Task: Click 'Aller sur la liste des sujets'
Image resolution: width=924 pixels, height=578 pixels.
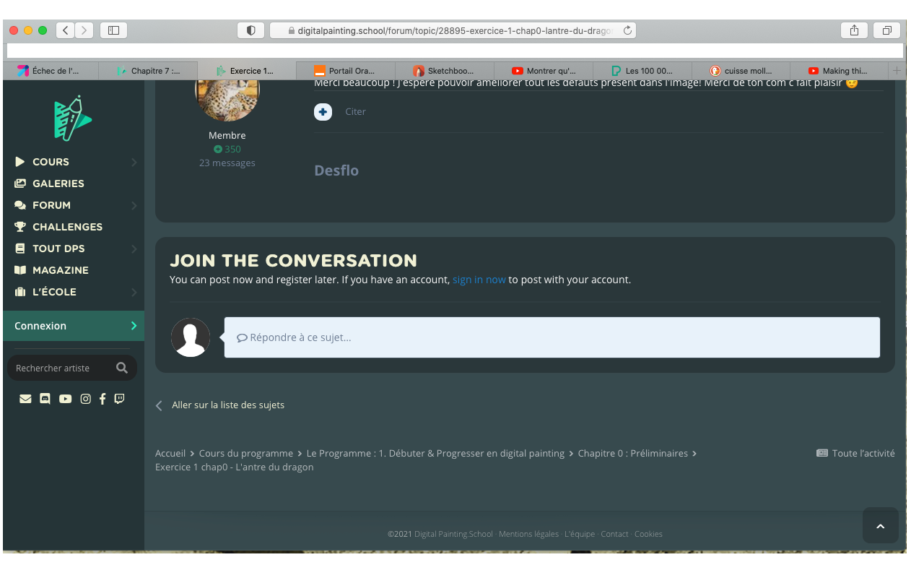Action: point(227,405)
